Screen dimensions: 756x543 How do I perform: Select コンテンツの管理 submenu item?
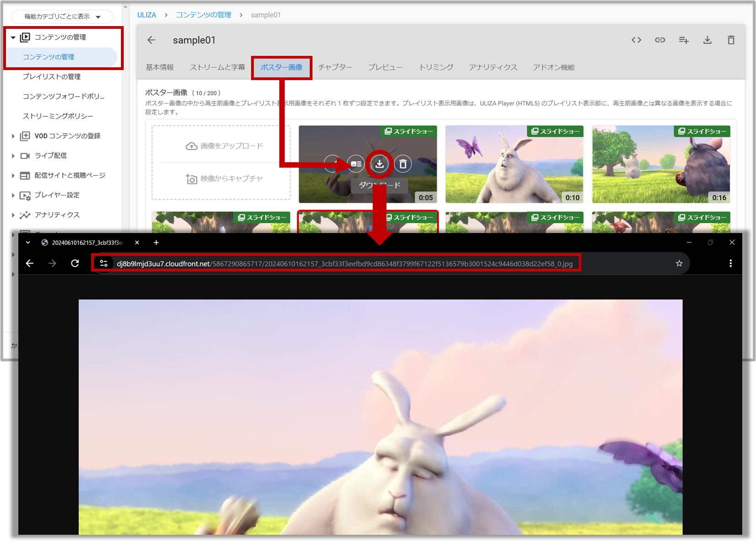(x=60, y=57)
